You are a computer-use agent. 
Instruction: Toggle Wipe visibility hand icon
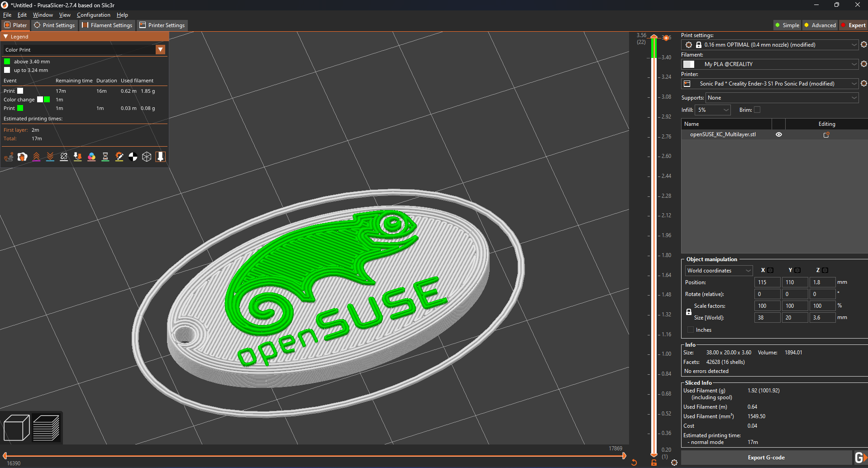click(x=23, y=157)
